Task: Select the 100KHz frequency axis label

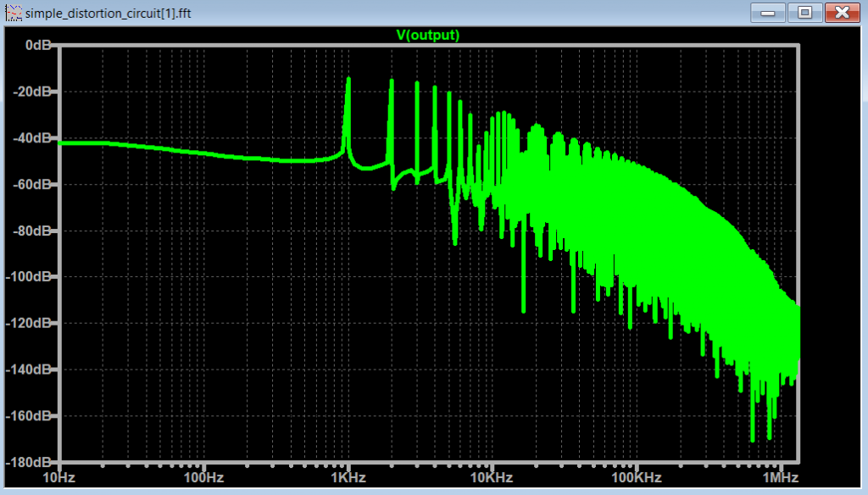Action: [636, 479]
